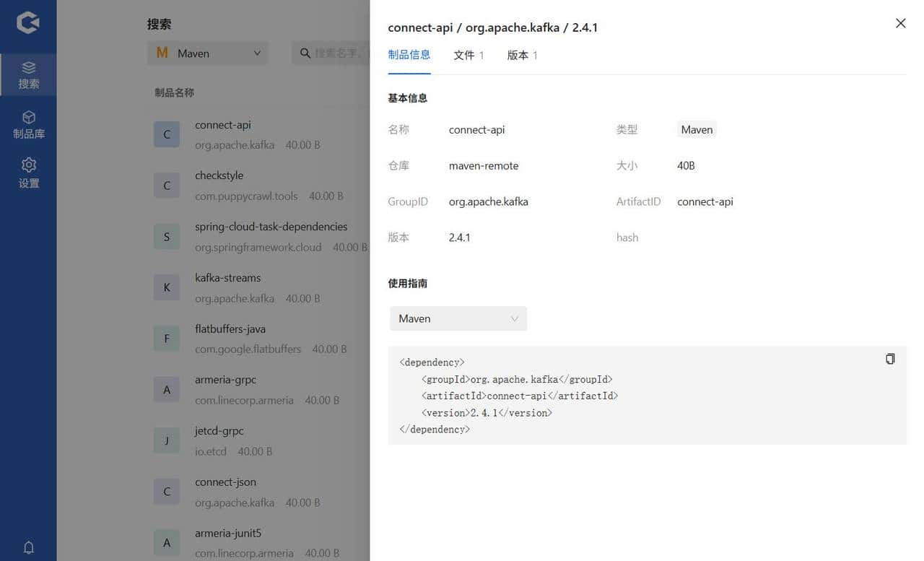Click the 40B size value
This screenshot has height=561, width=924.
686,166
